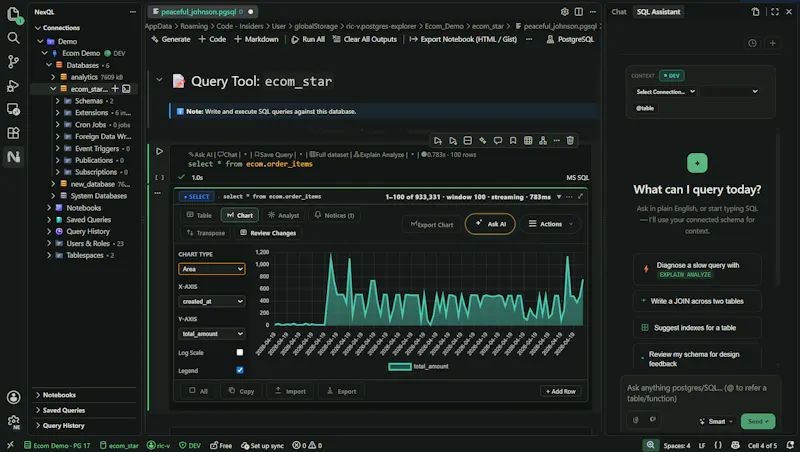The width and height of the screenshot is (800, 452).
Task: Open the Actions dropdown button
Action: [x=550, y=224]
